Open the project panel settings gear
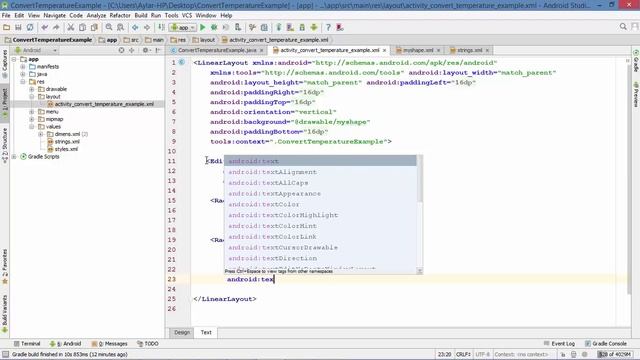This screenshot has width=640, height=360. [x=145, y=50]
